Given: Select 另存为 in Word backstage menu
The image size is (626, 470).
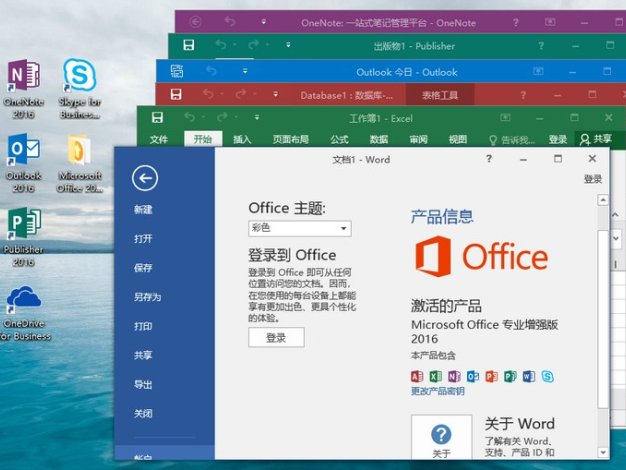Looking at the screenshot, I should tap(147, 297).
